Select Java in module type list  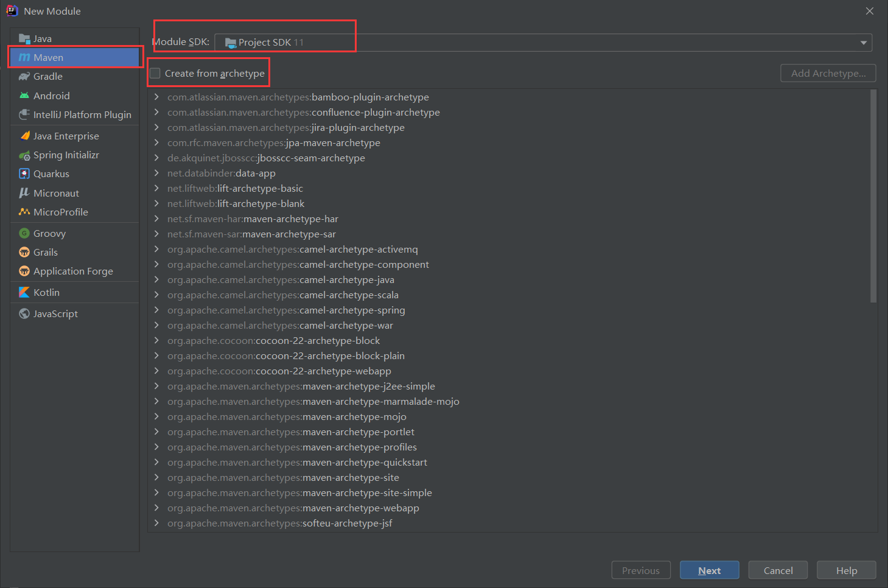[75, 39]
